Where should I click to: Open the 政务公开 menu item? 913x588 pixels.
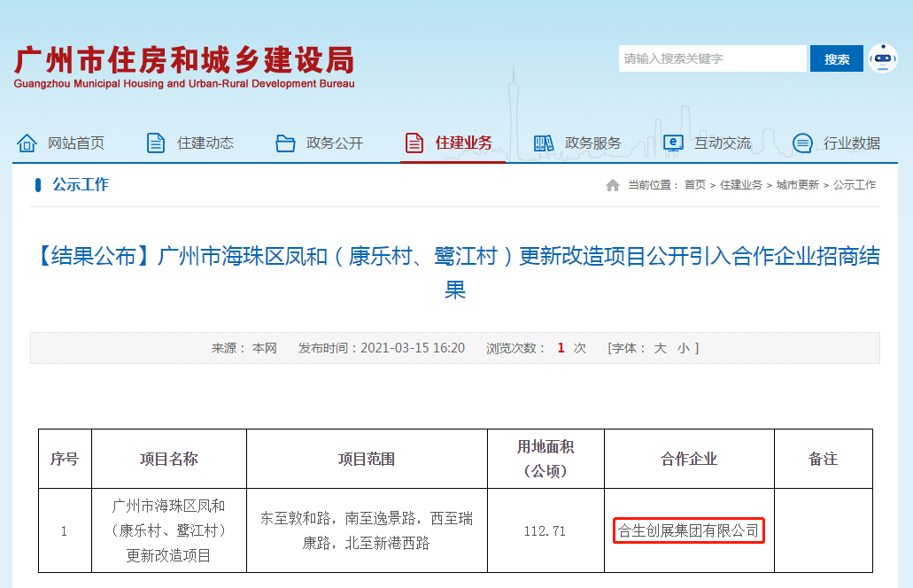pyautogui.click(x=335, y=143)
